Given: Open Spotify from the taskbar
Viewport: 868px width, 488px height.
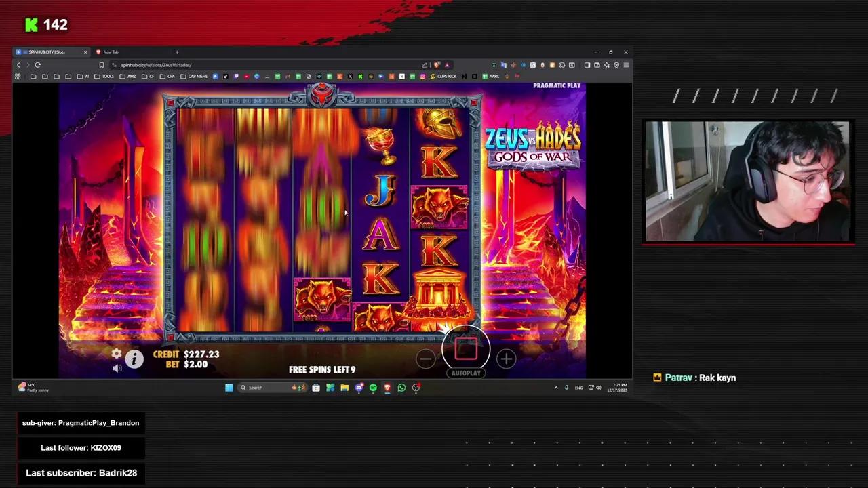Looking at the screenshot, I should point(372,387).
